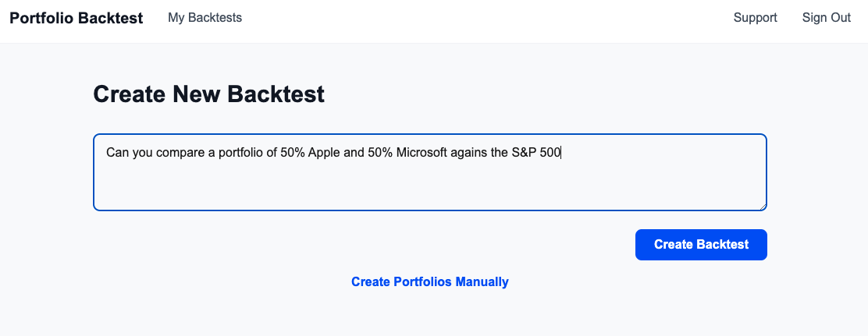This screenshot has width=868, height=336.
Task: Open the My Backtests page
Action: [x=205, y=18]
